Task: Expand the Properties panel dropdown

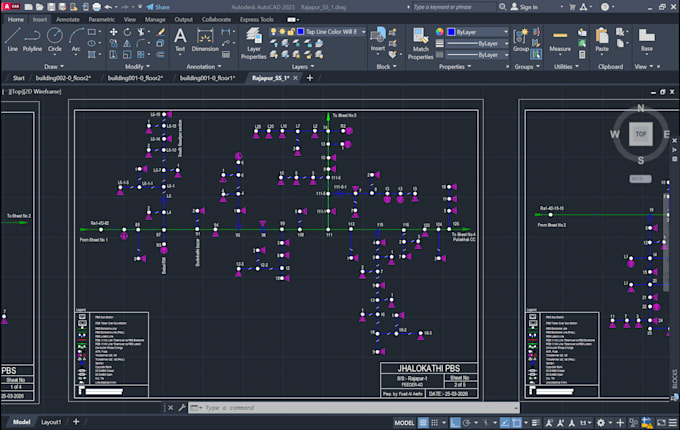Action: [454, 66]
